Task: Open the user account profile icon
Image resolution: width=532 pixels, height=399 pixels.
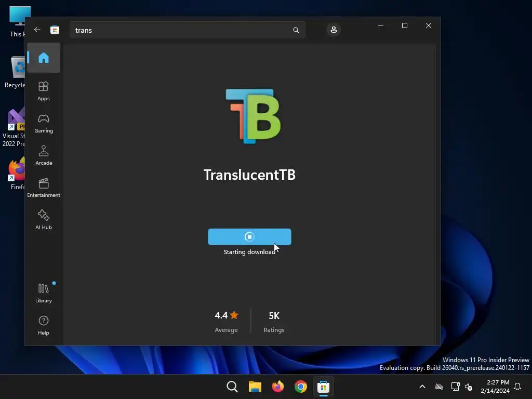Action: [334, 30]
